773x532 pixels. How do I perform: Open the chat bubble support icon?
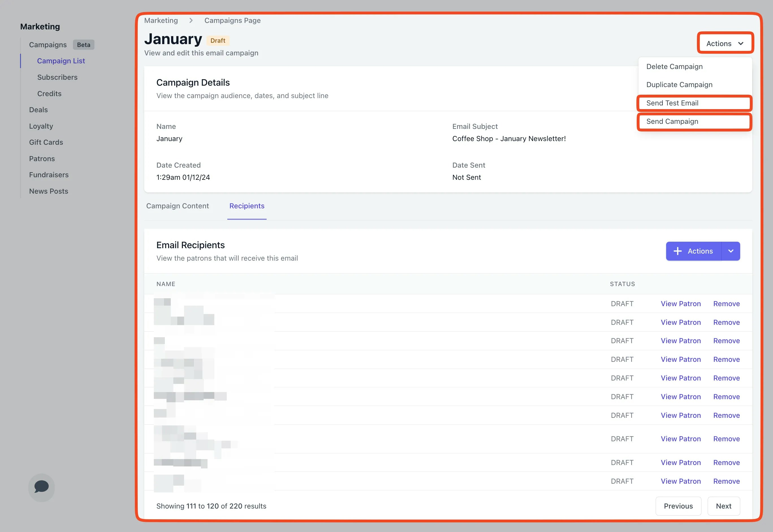(x=41, y=487)
